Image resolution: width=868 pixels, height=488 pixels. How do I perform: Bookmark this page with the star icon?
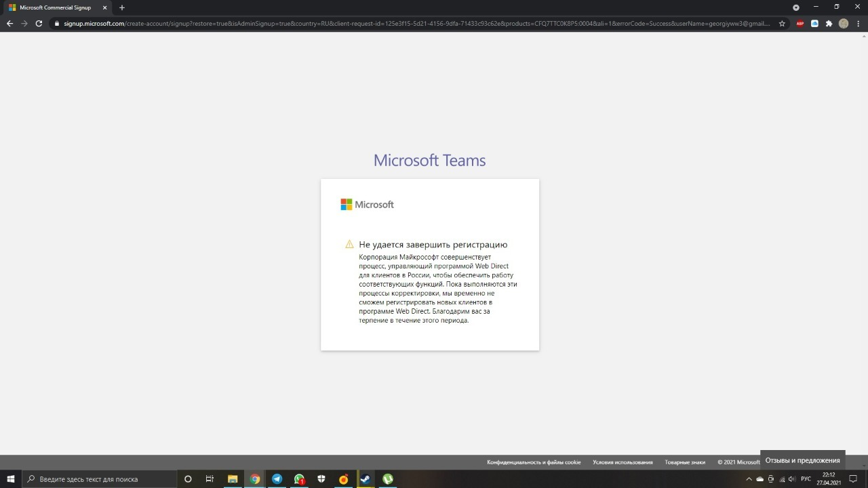point(782,23)
